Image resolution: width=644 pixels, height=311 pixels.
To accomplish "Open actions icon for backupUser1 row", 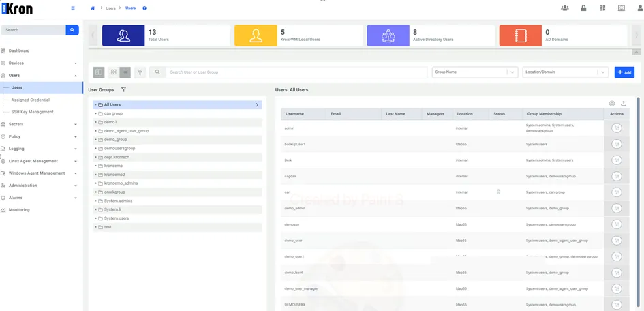I will 616,144.
